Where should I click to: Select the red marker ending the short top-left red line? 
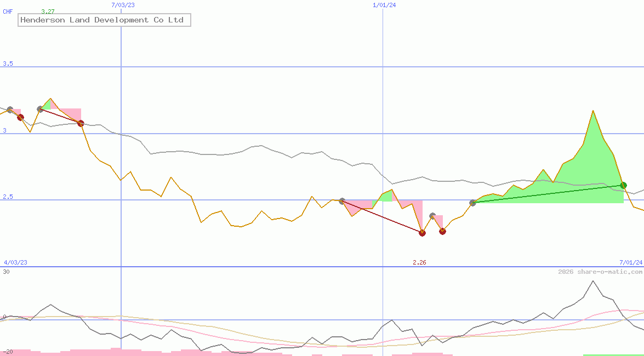click(81, 123)
